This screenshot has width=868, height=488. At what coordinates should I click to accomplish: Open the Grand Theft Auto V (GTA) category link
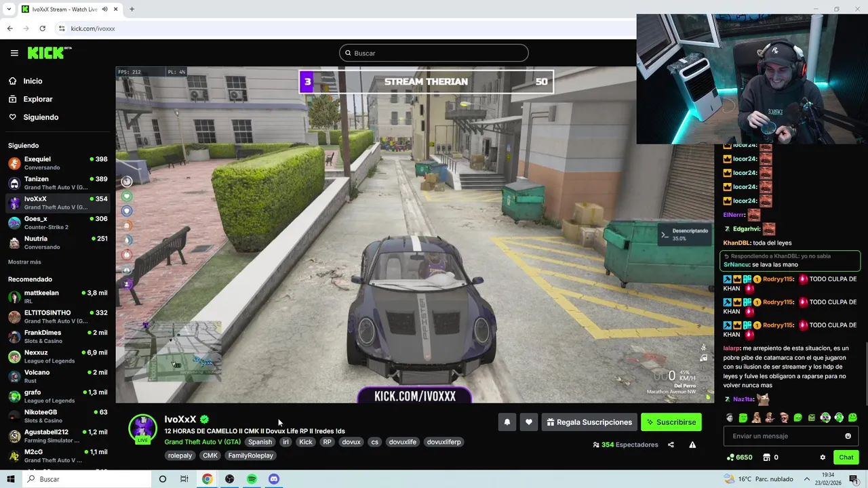[202, 442]
